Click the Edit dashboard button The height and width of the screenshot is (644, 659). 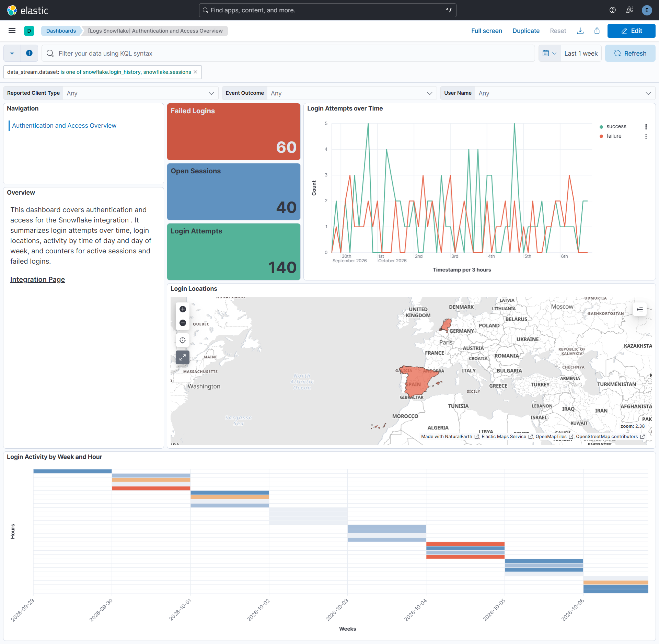tap(631, 31)
